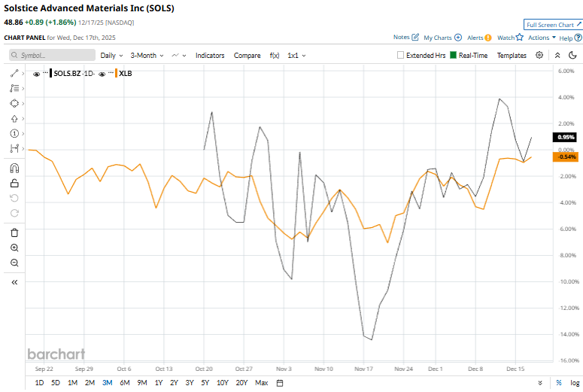Image resolution: width=583 pixels, height=392 pixels.
Task: Expand the line tool submenu arrow
Action: (23, 73)
